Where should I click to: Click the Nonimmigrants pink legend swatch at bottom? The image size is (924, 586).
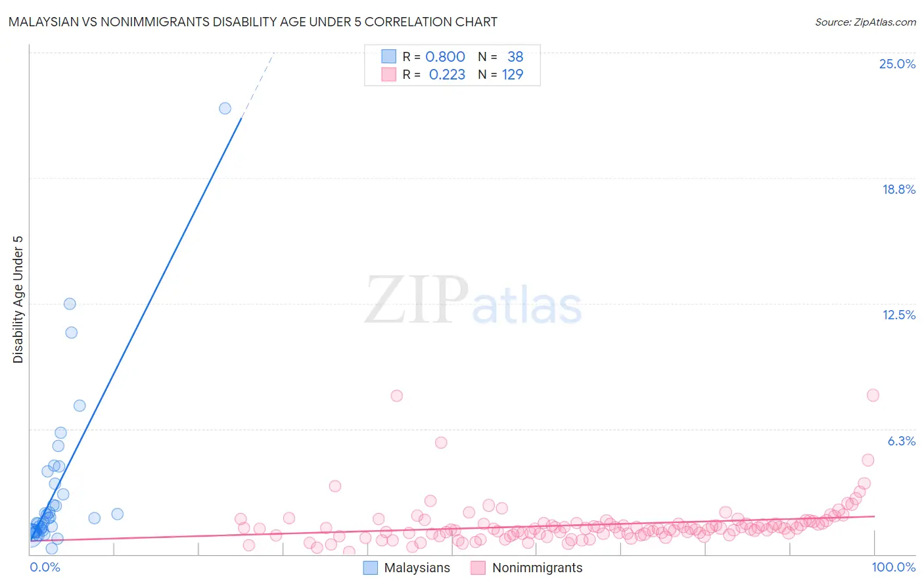coord(478,568)
